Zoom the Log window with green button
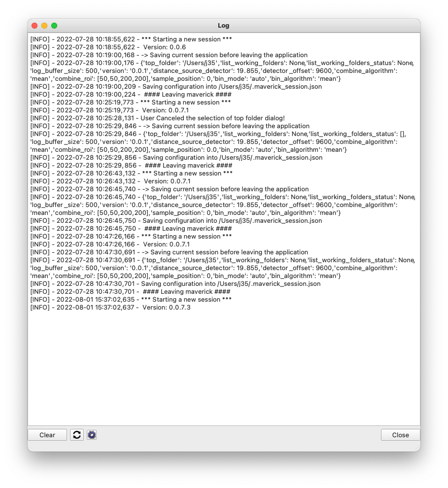 point(54,26)
